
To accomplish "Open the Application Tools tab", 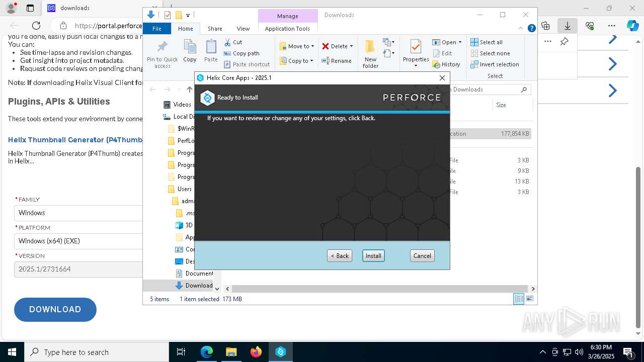I will point(287,29).
